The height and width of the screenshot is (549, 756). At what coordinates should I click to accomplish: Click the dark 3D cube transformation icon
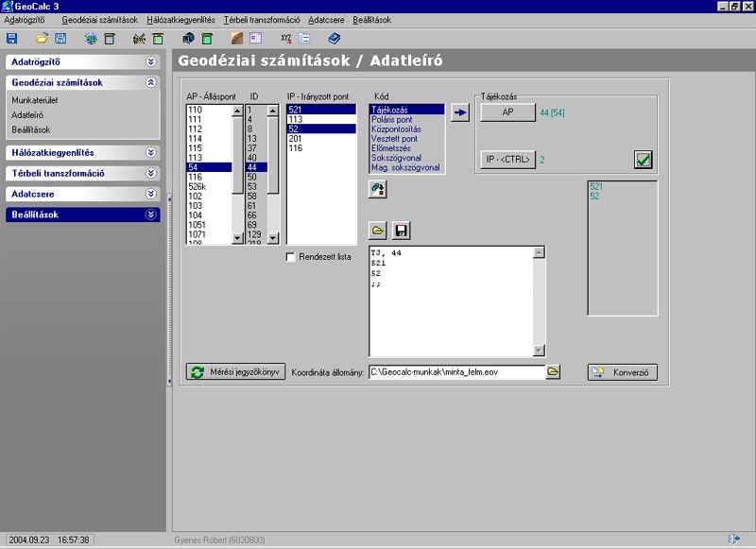(x=188, y=38)
